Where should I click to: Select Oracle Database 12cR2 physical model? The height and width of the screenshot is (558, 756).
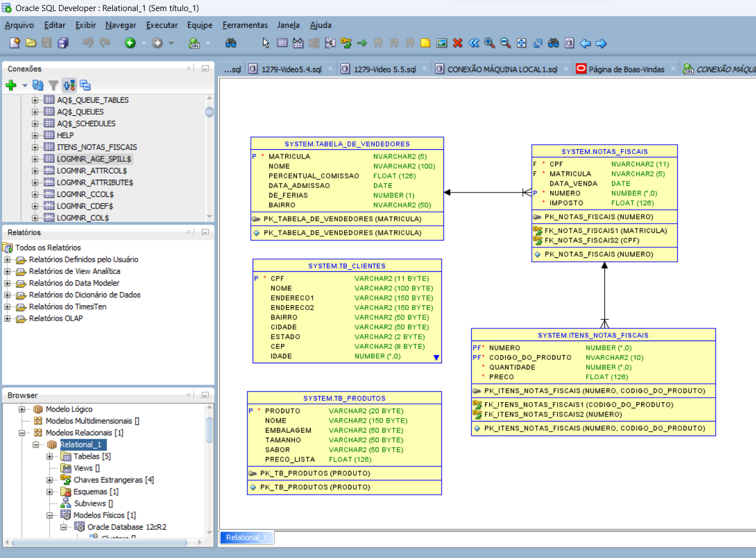pyautogui.click(x=127, y=527)
